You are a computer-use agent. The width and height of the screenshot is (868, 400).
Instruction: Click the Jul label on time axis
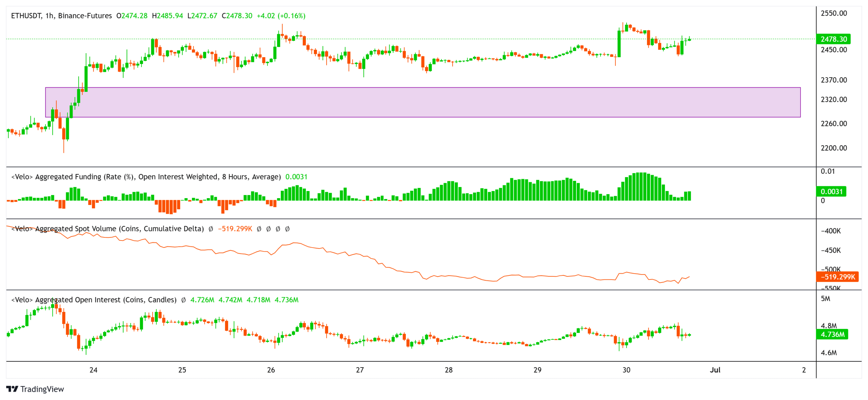coord(715,370)
